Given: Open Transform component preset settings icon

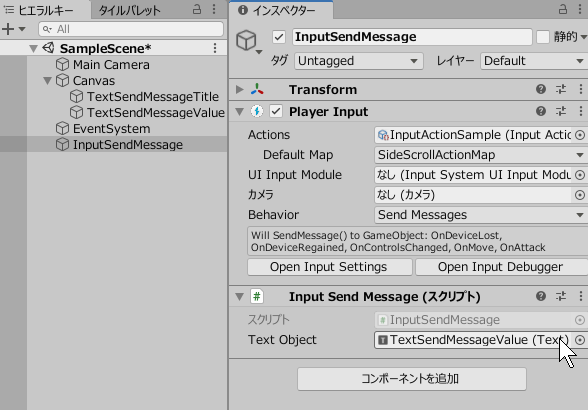Looking at the screenshot, I should (561, 89).
